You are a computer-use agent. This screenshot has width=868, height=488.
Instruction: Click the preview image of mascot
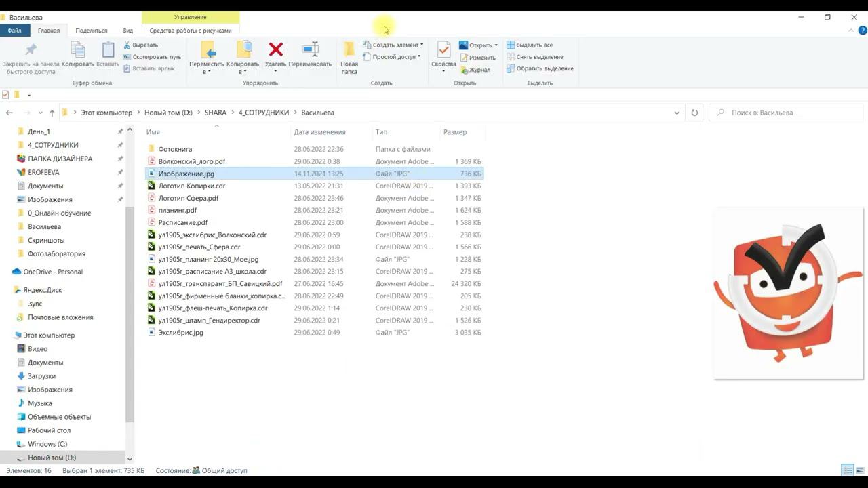tap(788, 293)
